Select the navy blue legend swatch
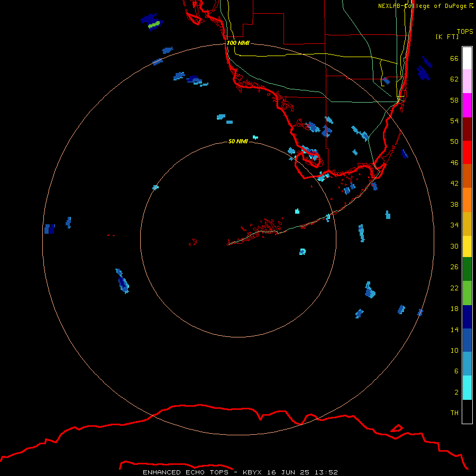 pyautogui.click(x=467, y=317)
